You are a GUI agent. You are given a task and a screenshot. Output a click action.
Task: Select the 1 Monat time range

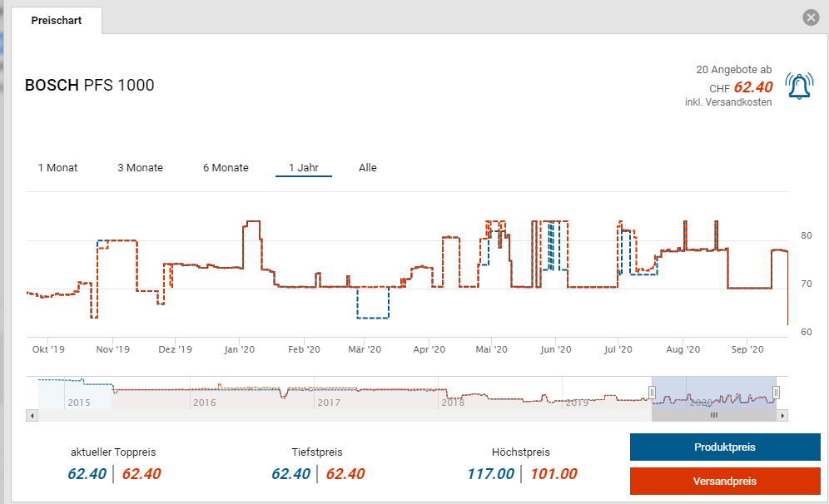point(57,168)
